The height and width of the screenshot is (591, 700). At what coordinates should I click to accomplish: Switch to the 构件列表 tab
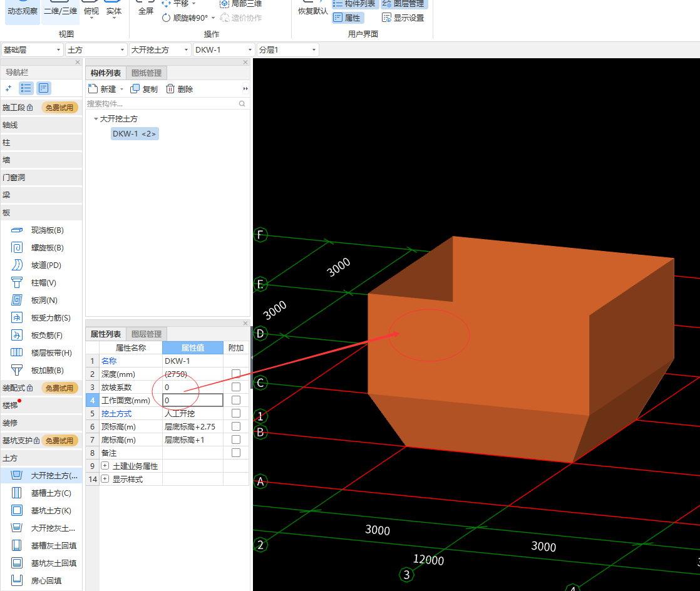(x=106, y=73)
